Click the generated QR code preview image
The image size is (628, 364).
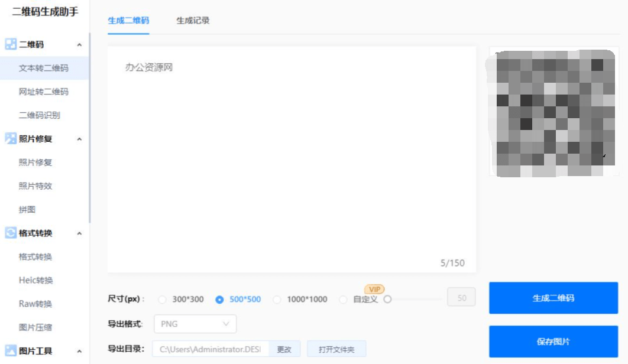[x=554, y=112]
